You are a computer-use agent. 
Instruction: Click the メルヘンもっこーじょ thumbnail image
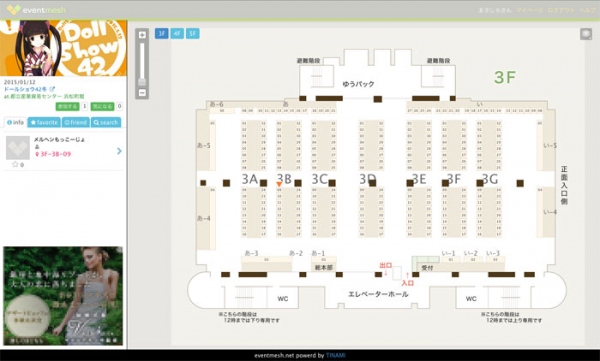[x=18, y=148]
